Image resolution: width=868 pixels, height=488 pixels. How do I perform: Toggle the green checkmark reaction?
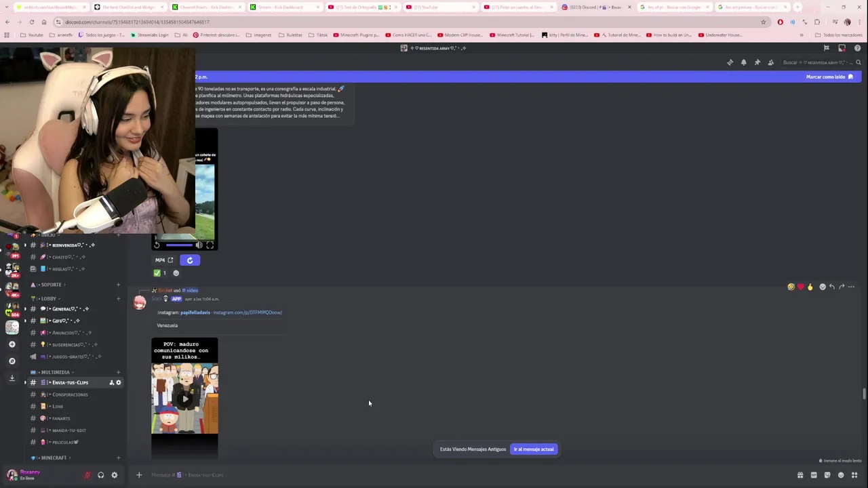coord(160,273)
